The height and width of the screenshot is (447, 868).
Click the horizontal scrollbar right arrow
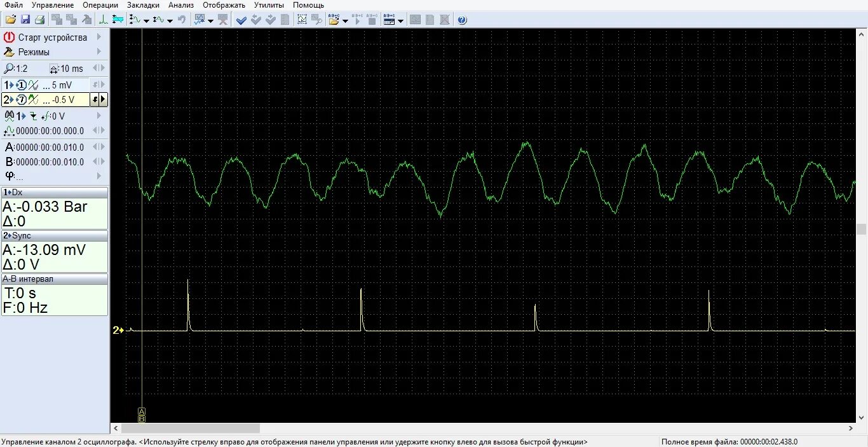point(850,429)
